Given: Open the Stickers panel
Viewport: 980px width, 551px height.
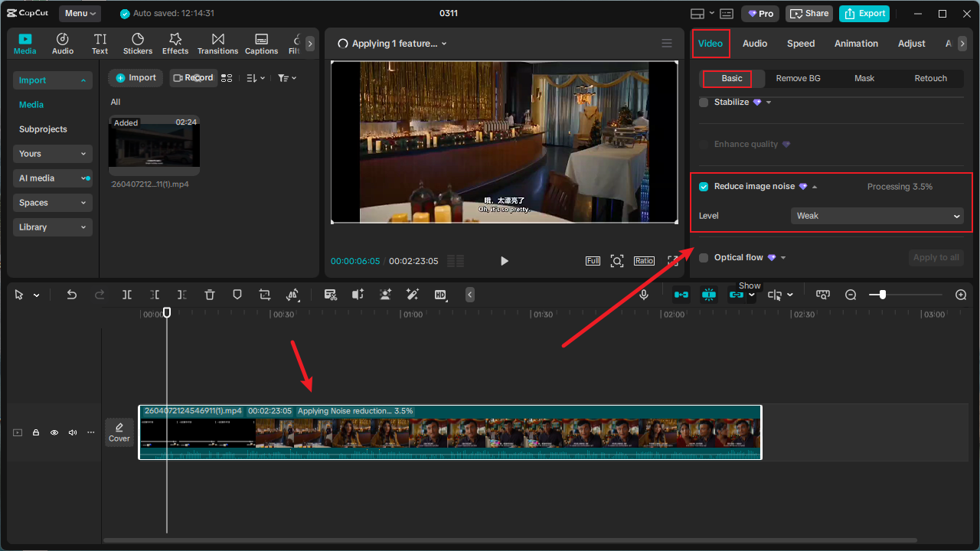Looking at the screenshot, I should pyautogui.click(x=137, y=43).
